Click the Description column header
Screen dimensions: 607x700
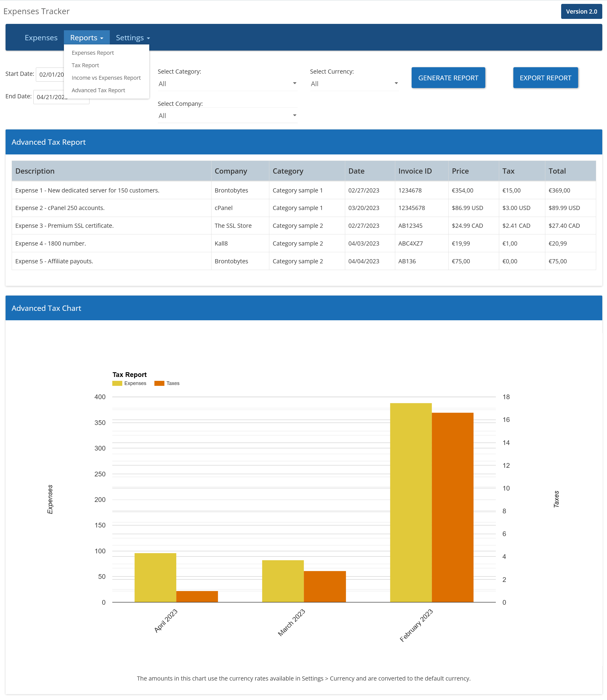point(35,171)
